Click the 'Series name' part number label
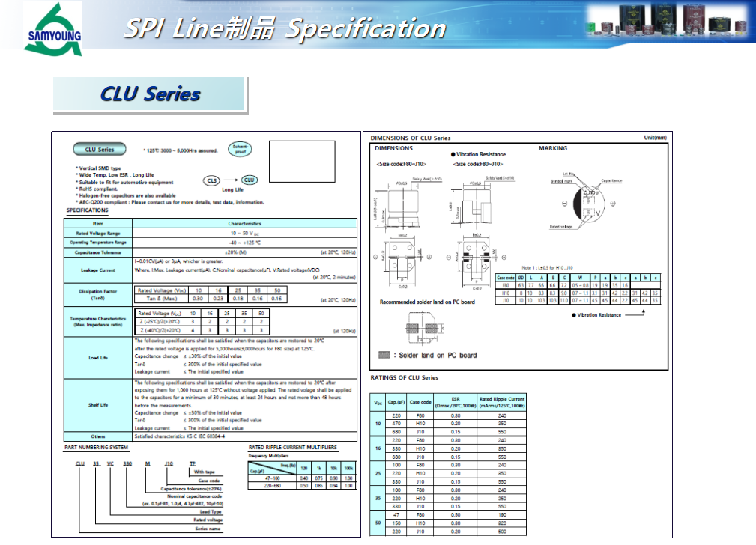756x545 pixels. pyautogui.click(x=208, y=529)
